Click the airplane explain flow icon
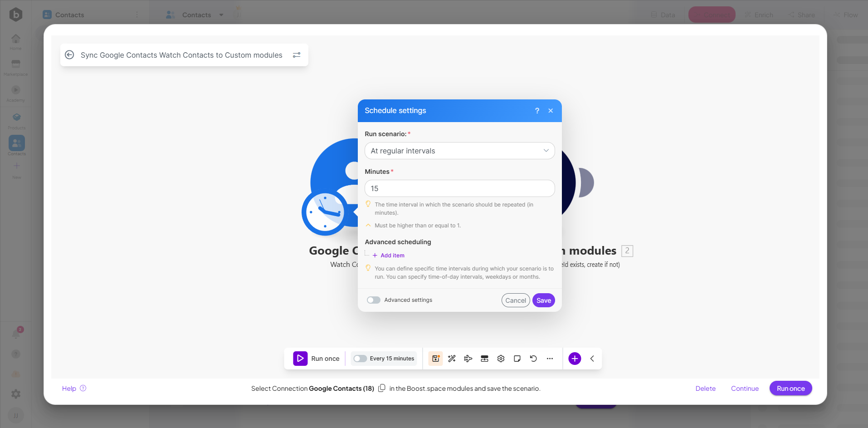 (x=468, y=359)
